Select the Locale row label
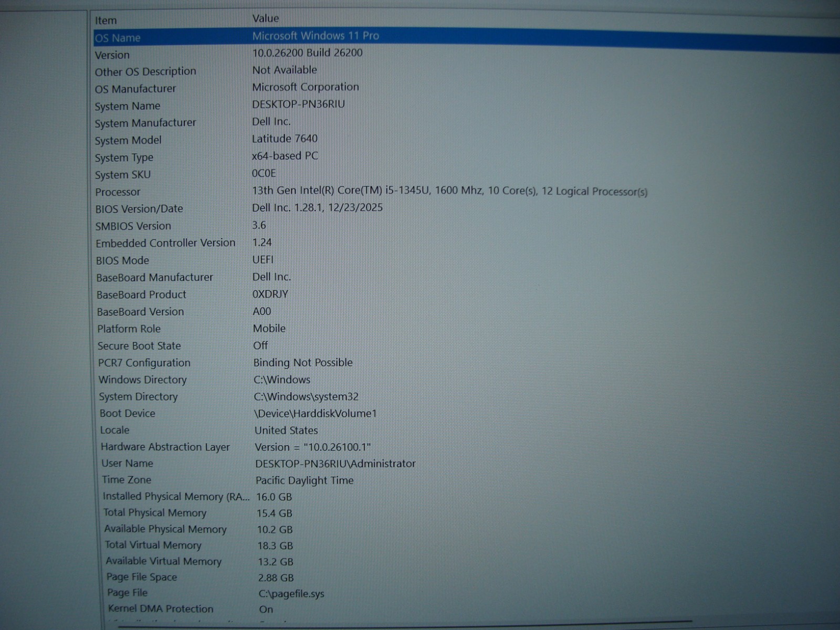The height and width of the screenshot is (630, 840). 114,430
